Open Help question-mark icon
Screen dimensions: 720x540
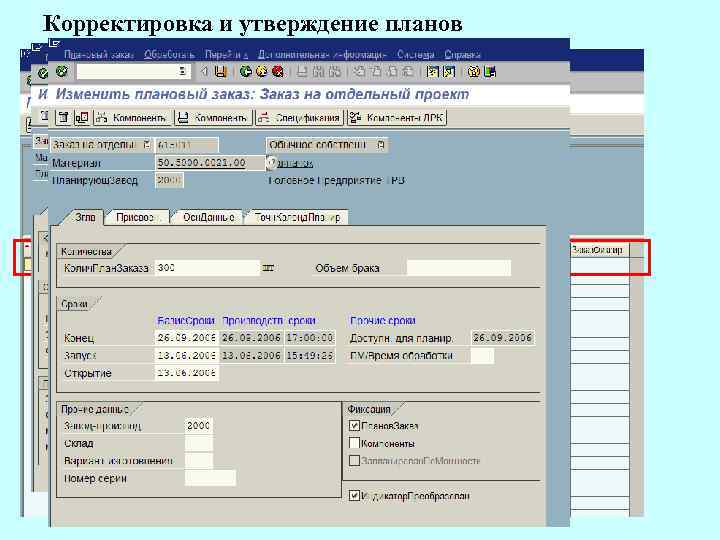(x=473, y=72)
